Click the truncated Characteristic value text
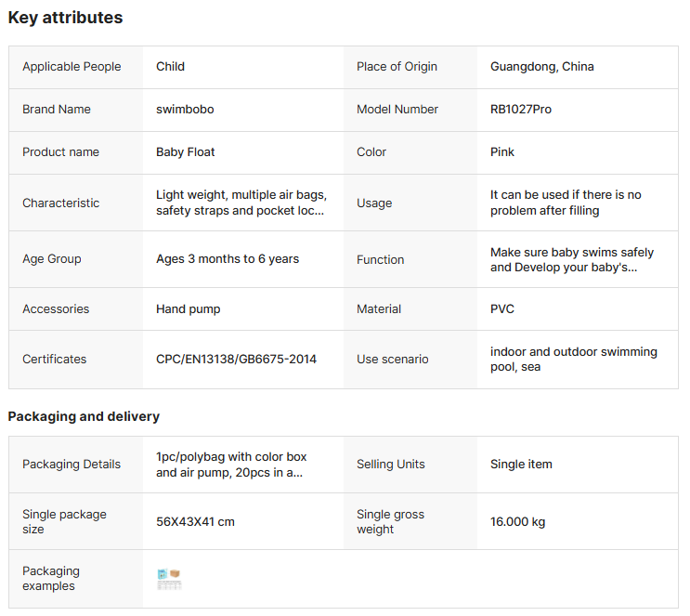690x616 pixels. point(241,203)
